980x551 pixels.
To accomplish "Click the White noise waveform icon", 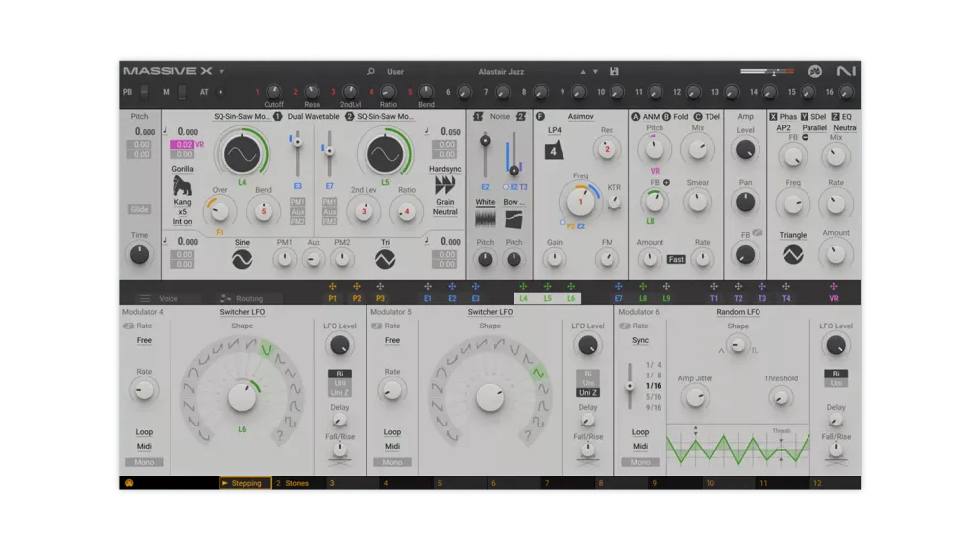I will (x=485, y=219).
